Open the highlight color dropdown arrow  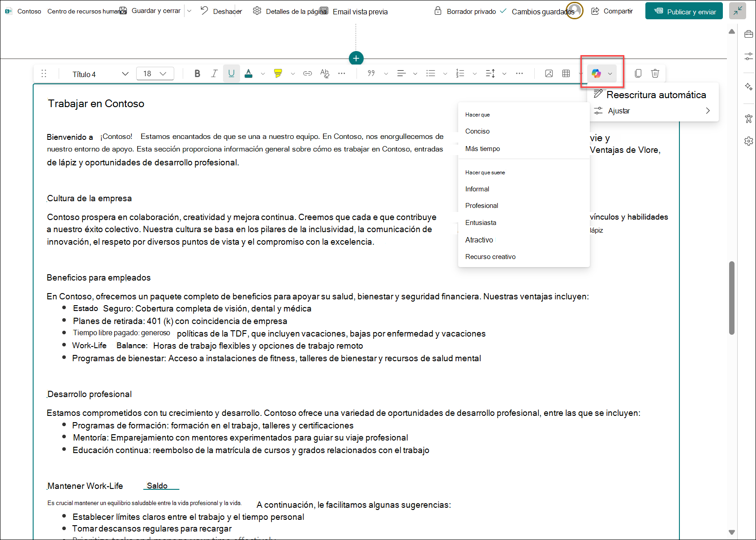coord(293,74)
